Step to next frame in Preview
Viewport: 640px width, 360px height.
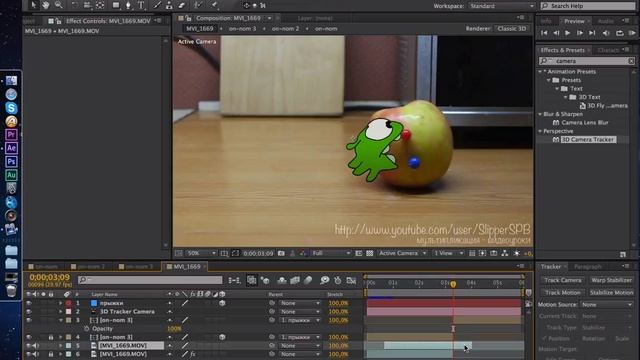tap(580, 33)
